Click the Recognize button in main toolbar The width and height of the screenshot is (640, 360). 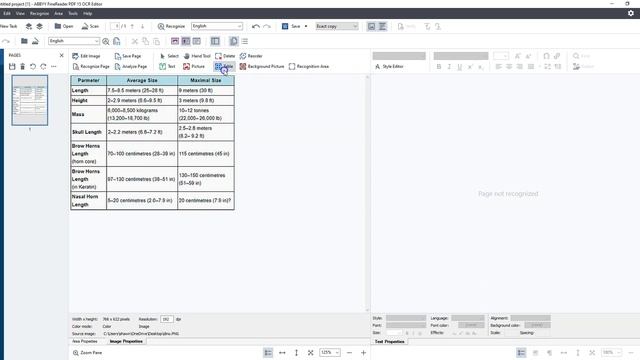click(x=171, y=26)
